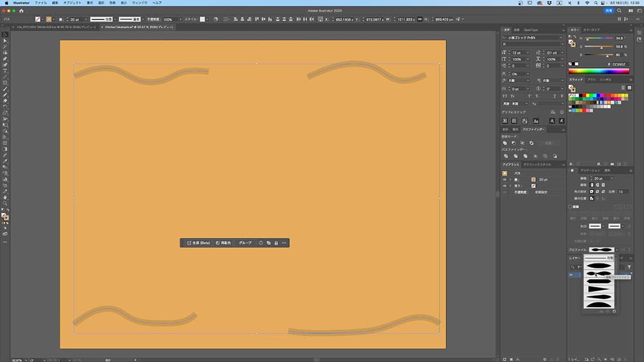Choose the triangular width profile from the list

599,288
